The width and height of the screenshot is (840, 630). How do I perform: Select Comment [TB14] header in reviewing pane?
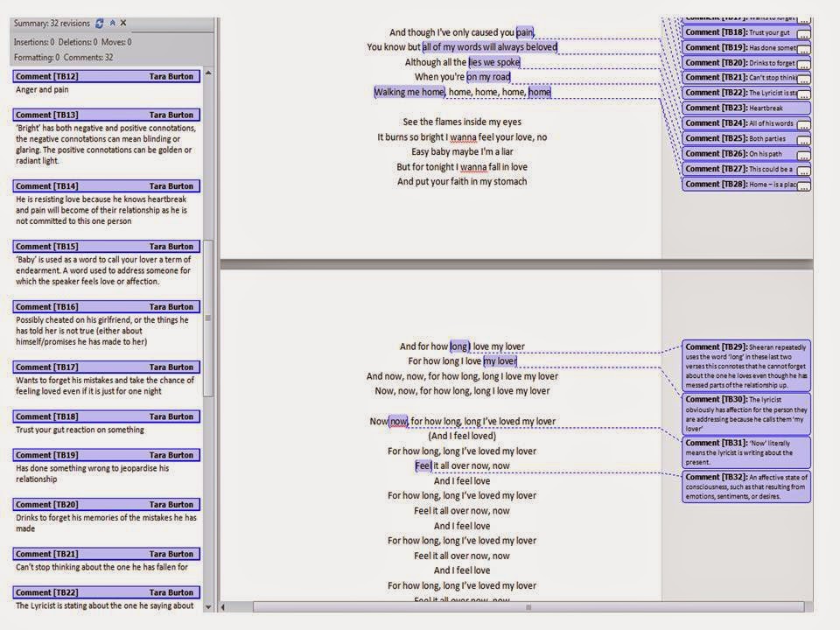[x=106, y=185]
